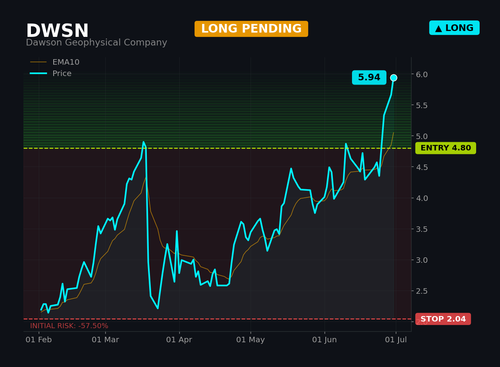500x367 pixels.
Task: Click the 5.5 price axis tick
Action: [422, 105]
